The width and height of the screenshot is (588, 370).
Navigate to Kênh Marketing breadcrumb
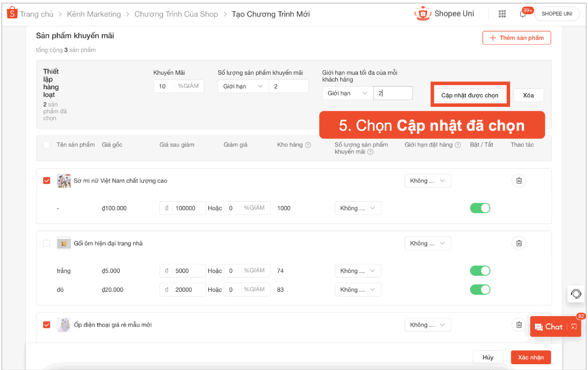pos(94,14)
